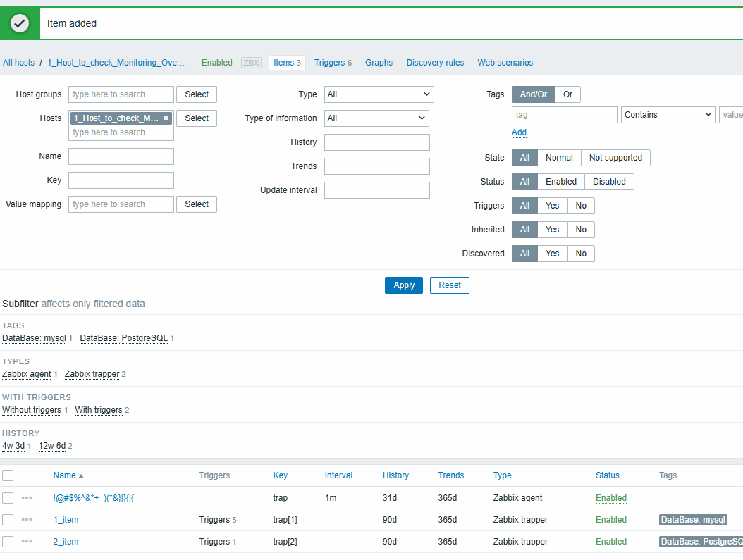Open the three-dot menu for 2_item
Image resolution: width=743 pixels, height=560 pixels.
[27, 542]
